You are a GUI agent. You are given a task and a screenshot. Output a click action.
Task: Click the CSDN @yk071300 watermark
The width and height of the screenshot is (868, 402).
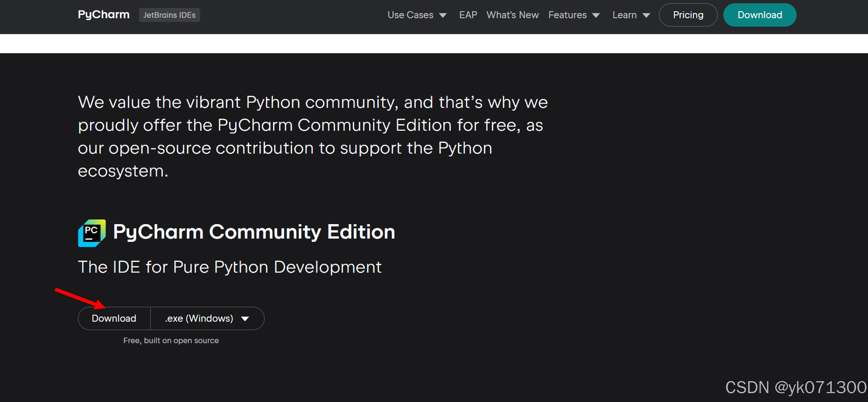pos(795,387)
